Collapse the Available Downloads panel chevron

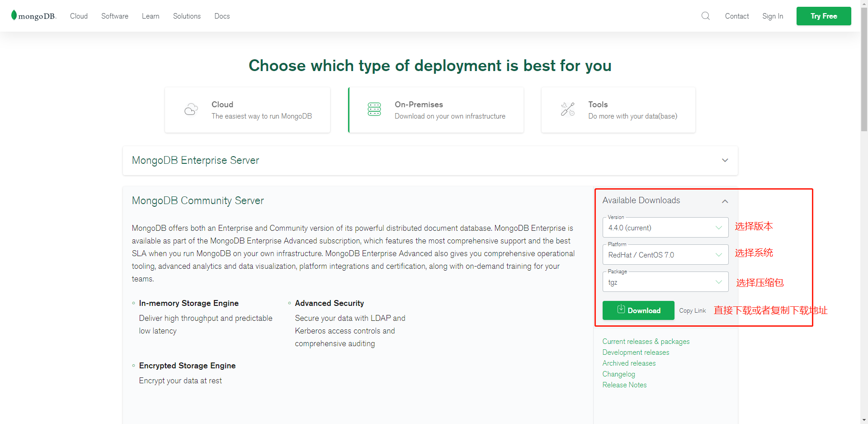(725, 201)
